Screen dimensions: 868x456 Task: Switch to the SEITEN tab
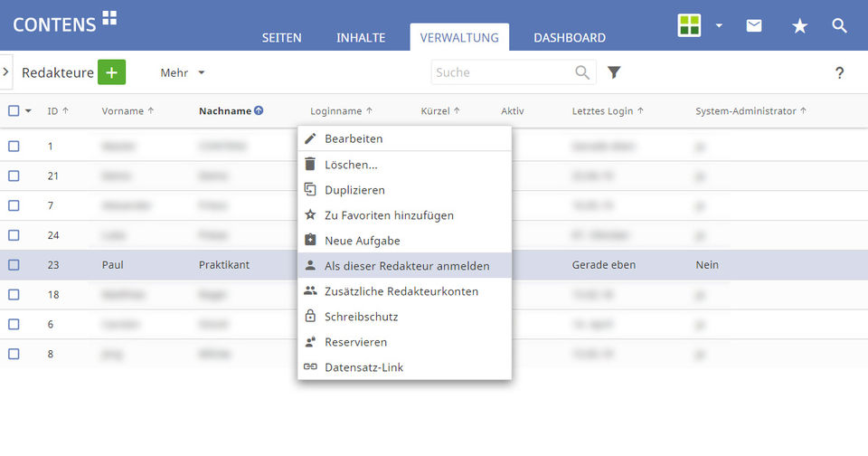282,38
